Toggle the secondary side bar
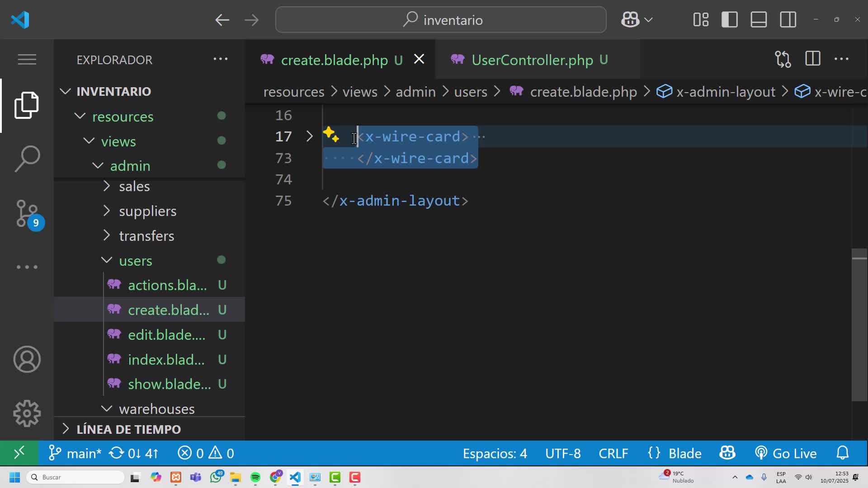 click(788, 19)
